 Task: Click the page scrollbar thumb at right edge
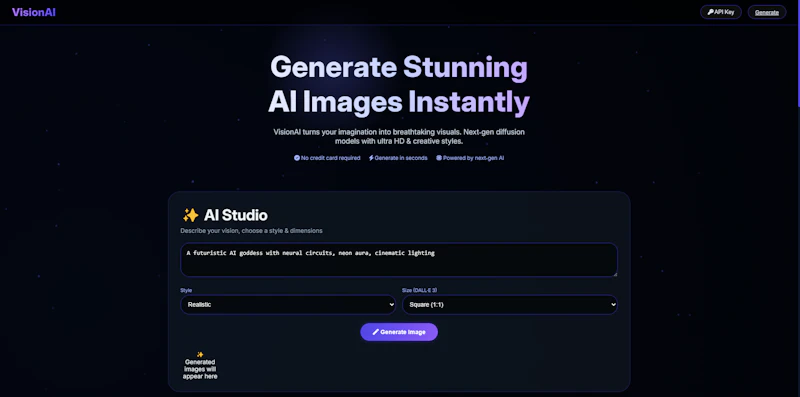pyautogui.click(x=798, y=54)
